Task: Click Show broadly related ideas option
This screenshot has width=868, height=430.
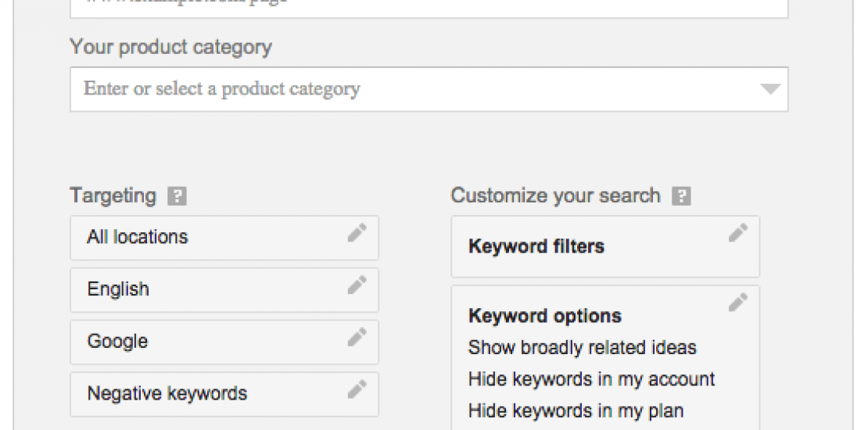Action: coord(583,347)
